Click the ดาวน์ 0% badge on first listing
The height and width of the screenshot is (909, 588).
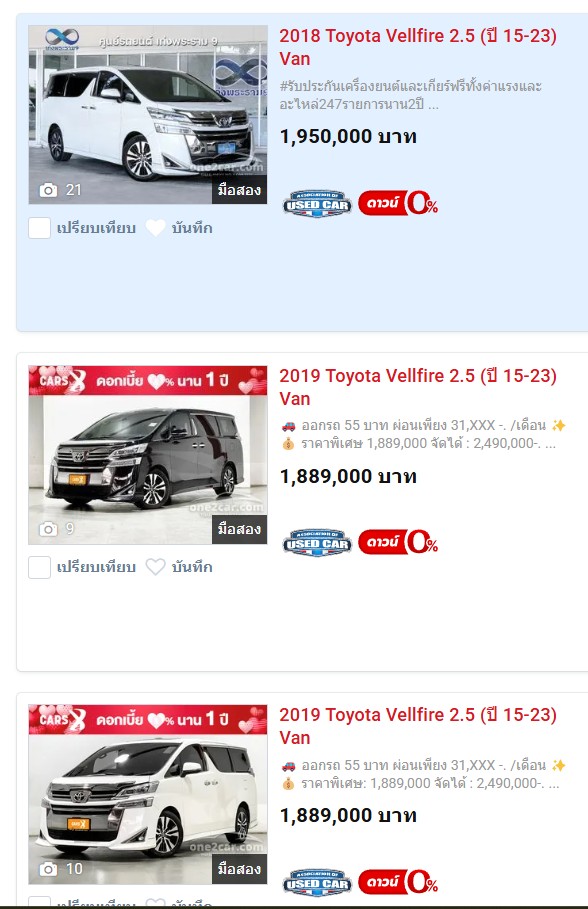point(398,203)
